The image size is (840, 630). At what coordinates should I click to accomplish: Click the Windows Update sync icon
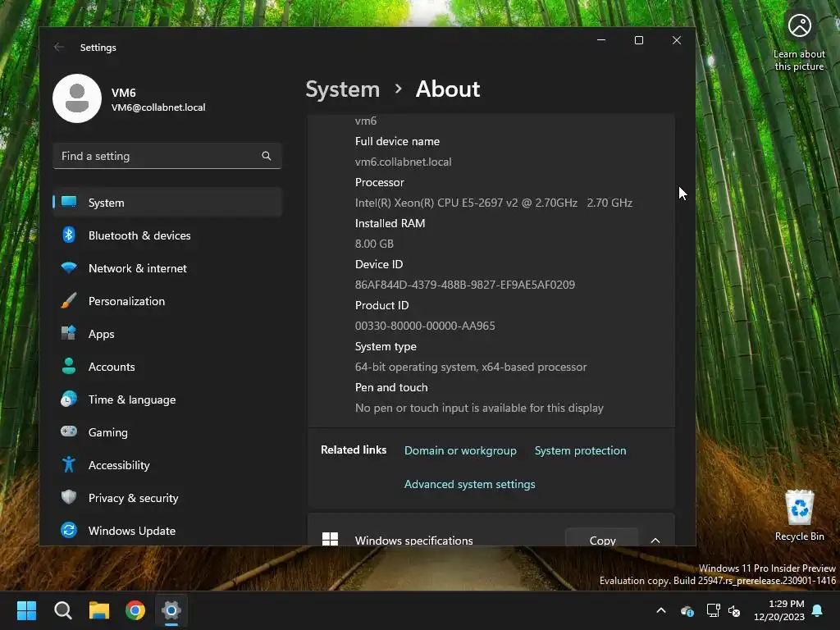point(69,530)
